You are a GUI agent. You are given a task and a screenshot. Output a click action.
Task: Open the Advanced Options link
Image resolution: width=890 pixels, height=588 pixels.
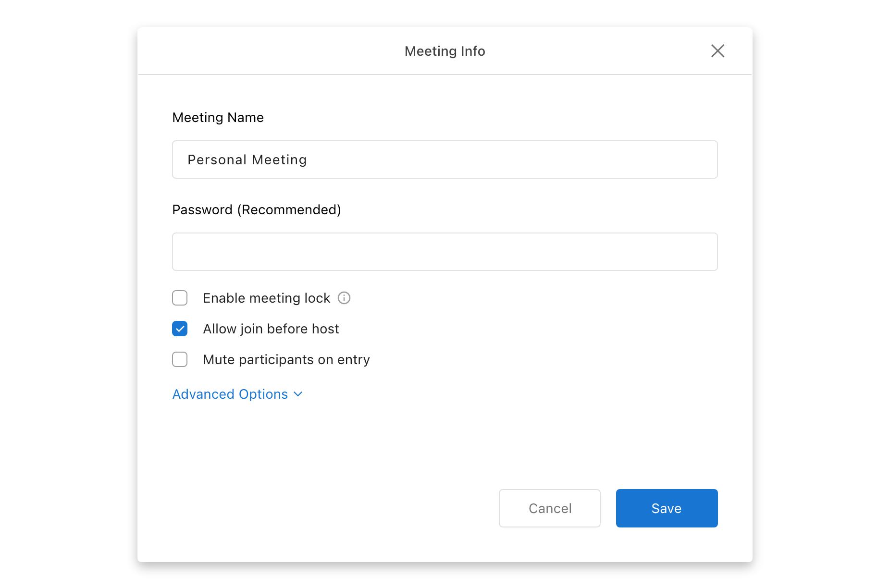pos(230,394)
